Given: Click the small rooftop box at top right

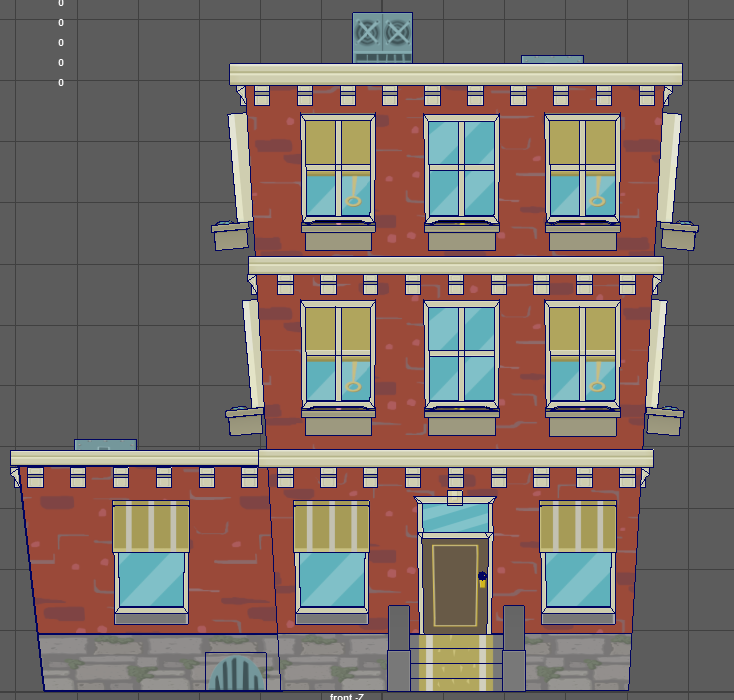Looking at the screenshot, I should [x=552, y=60].
